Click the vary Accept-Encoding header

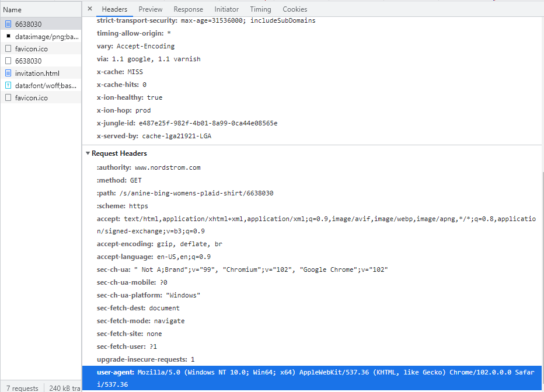point(135,46)
